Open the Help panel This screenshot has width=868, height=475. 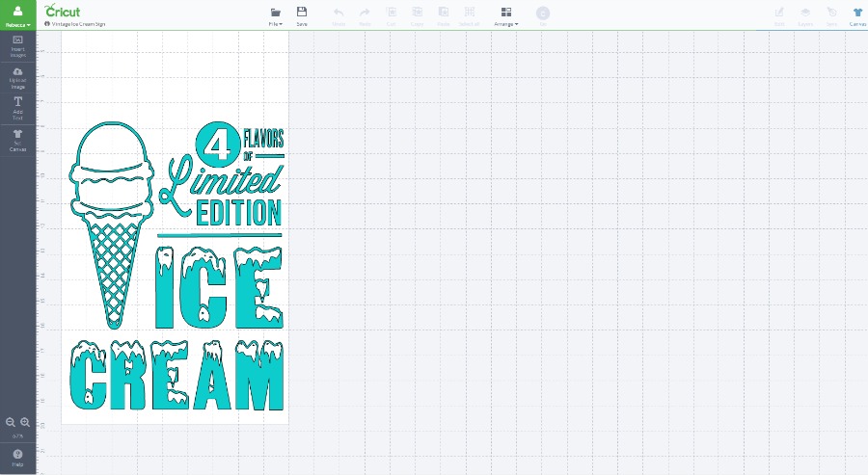[17, 458]
